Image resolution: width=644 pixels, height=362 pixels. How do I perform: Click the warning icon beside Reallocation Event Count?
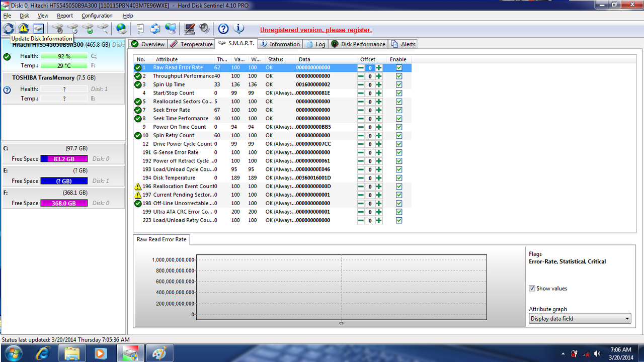pyautogui.click(x=138, y=187)
